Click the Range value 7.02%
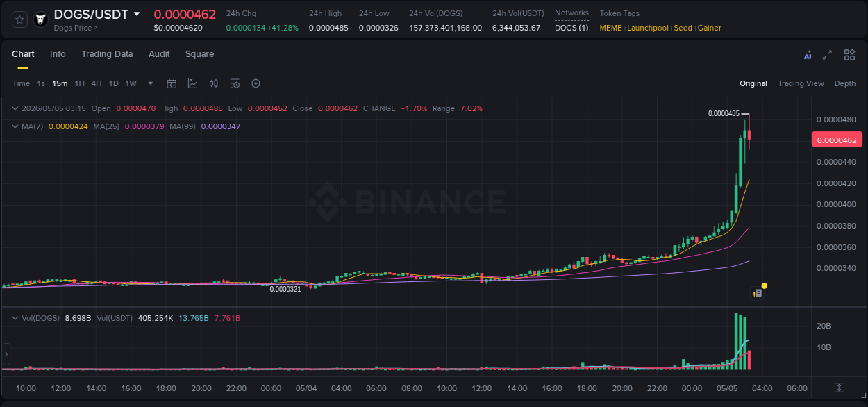868x407 pixels. pyautogui.click(x=471, y=108)
